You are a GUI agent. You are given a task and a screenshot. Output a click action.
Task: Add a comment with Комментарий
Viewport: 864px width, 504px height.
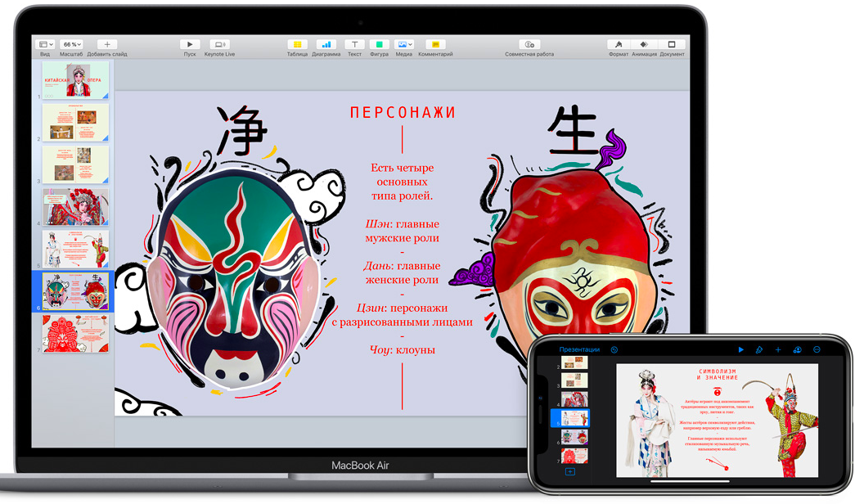pos(435,44)
